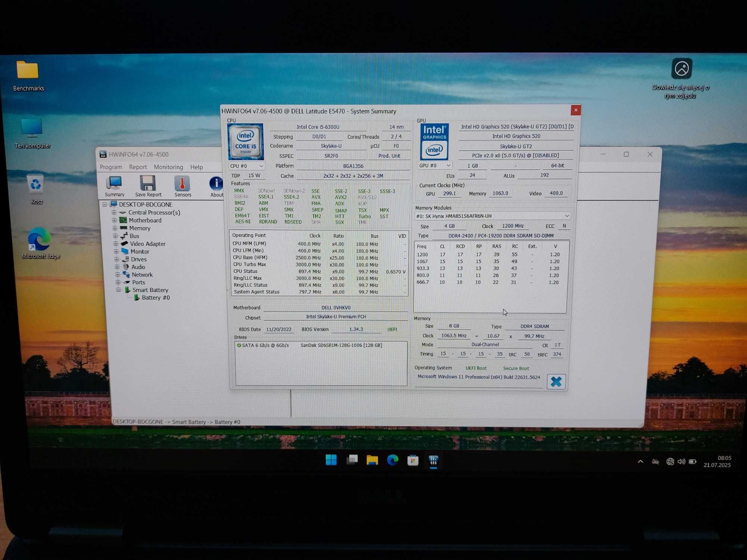Select the Ports tree item

[138, 282]
